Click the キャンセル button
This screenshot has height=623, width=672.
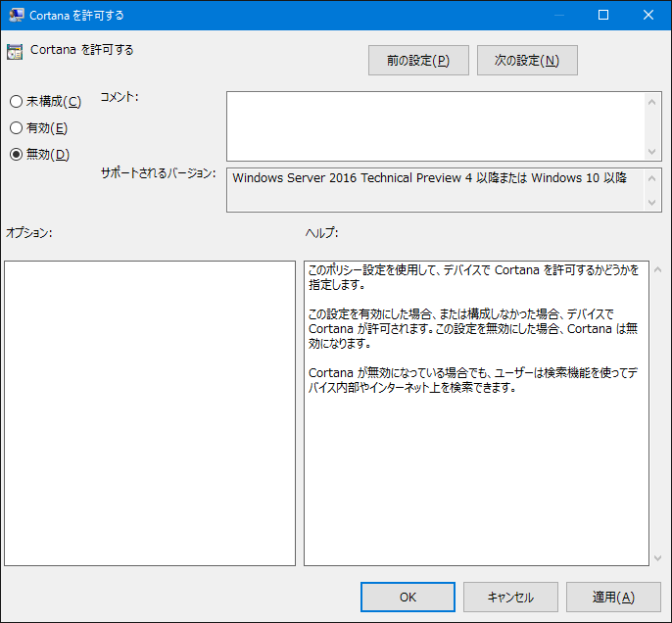click(x=510, y=597)
